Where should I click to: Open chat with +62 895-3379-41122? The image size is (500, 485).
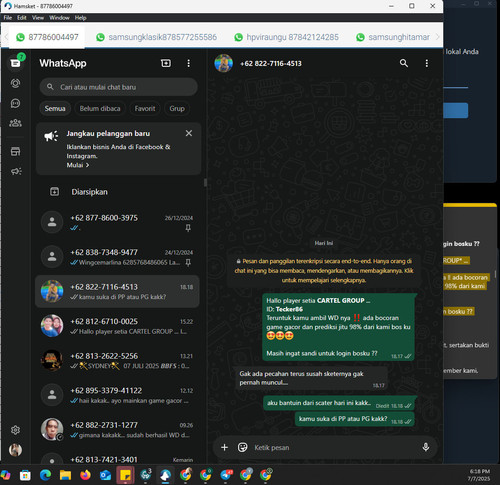point(118,395)
